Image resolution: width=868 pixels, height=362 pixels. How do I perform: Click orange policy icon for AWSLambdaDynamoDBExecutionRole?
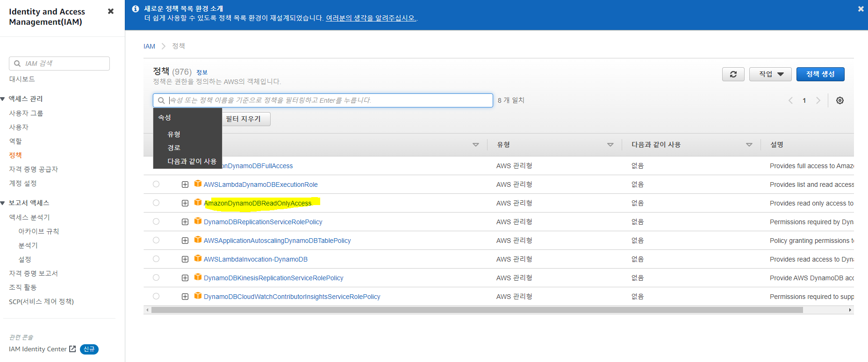198,184
